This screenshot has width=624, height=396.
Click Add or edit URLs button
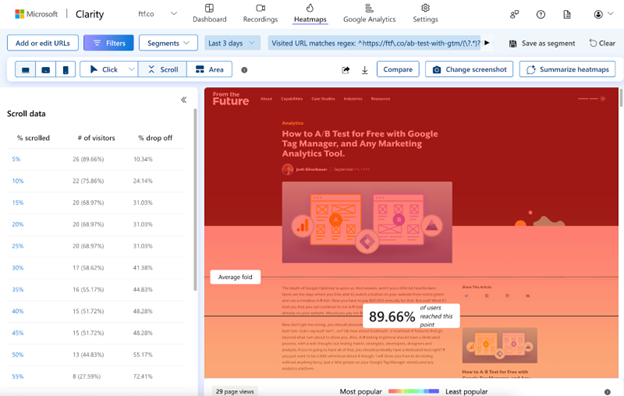tap(43, 43)
